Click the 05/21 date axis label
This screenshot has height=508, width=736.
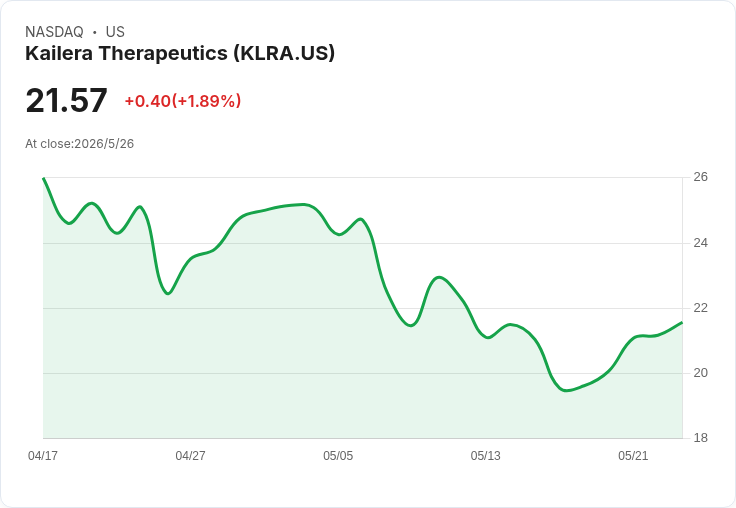click(x=633, y=456)
